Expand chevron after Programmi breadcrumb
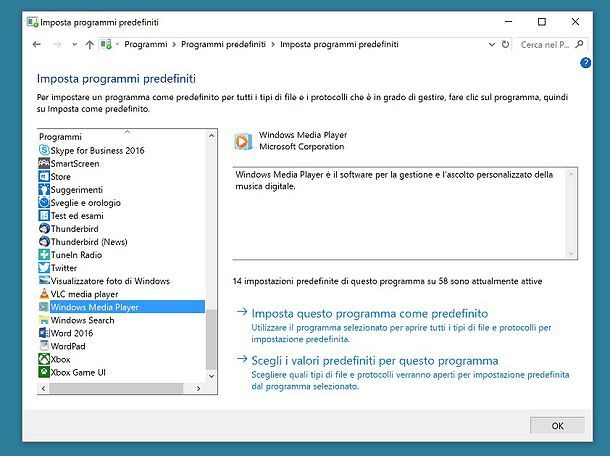 174,45
